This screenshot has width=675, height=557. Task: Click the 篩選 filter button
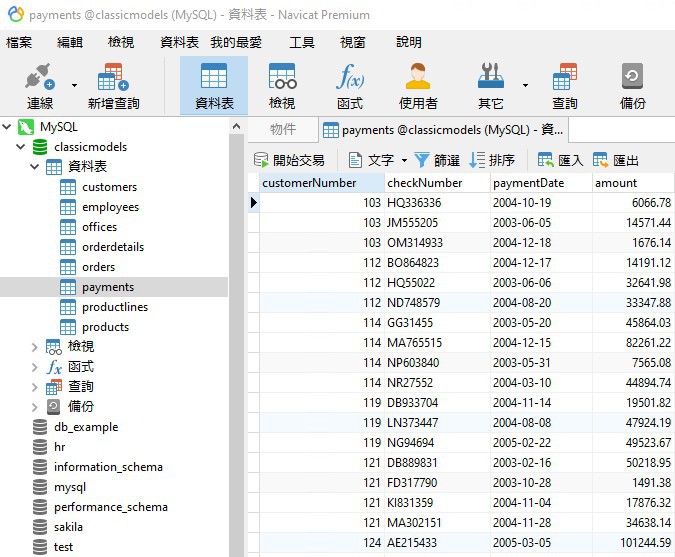[437, 160]
